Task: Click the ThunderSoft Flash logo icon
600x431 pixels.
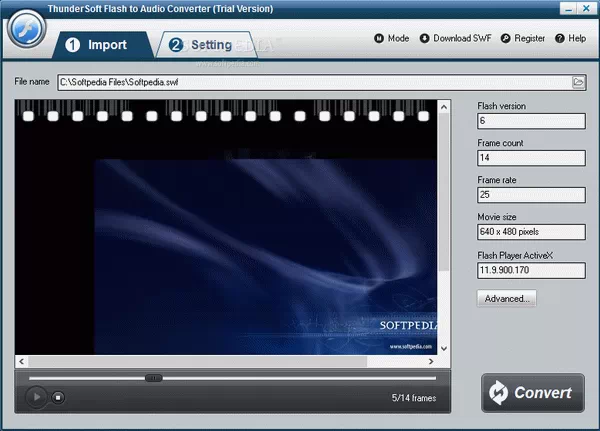Action: 26,29
